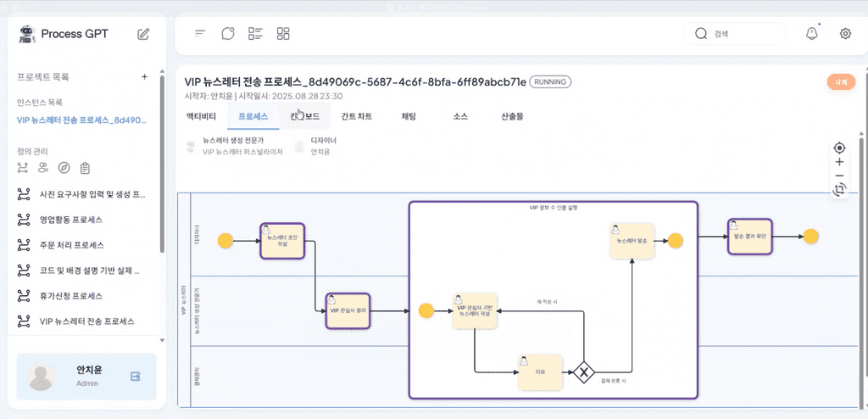868x419 pixels.
Task: Select the 뉴스레터 발송 task box
Action: point(632,241)
